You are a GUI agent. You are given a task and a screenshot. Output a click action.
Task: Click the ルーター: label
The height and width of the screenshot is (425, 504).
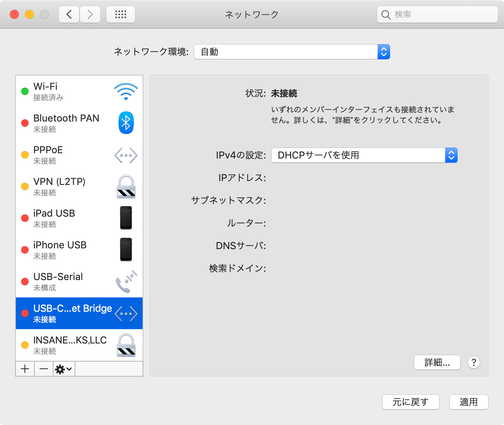[x=246, y=223]
